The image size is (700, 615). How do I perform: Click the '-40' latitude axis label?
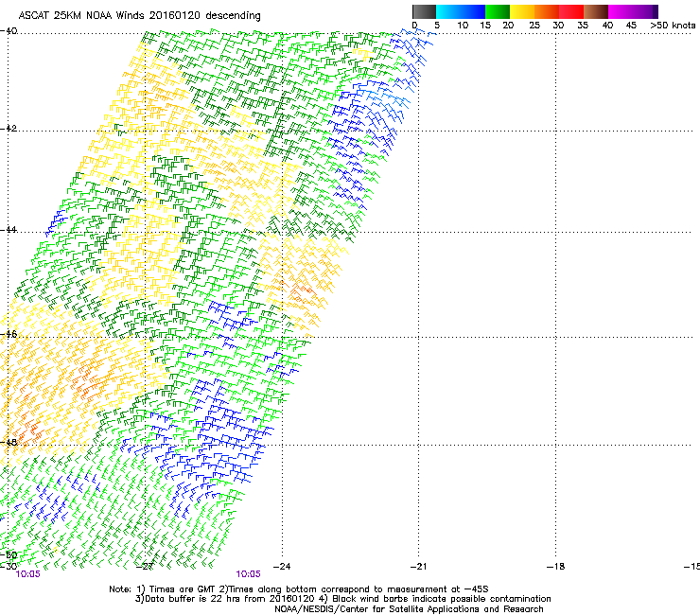pyautogui.click(x=9, y=31)
